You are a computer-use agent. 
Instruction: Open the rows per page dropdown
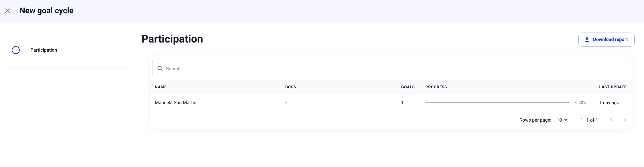click(562, 120)
